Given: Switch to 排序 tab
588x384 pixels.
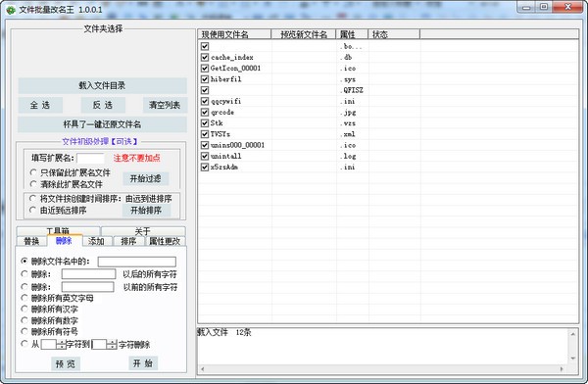Looking at the screenshot, I should click(128, 241).
